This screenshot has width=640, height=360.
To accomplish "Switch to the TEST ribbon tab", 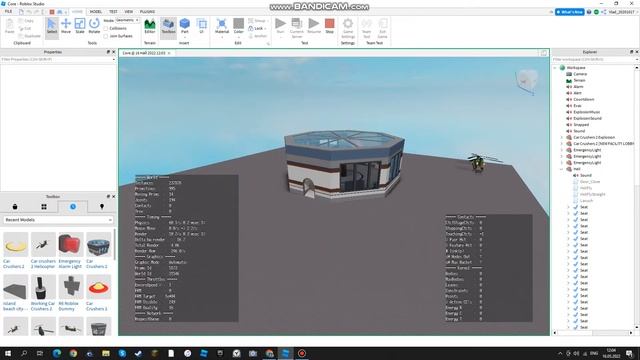I will click(x=113, y=11).
